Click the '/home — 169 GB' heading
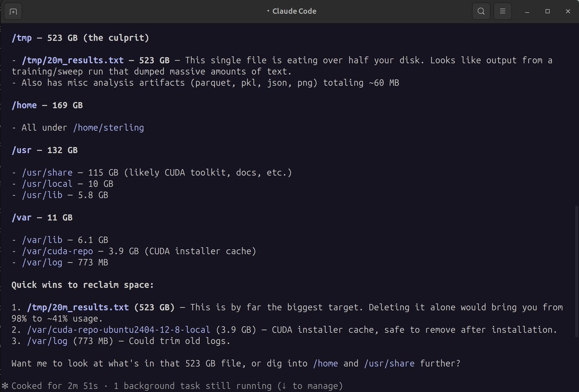The width and height of the screenshot is (579, 392). coord(47,105)
